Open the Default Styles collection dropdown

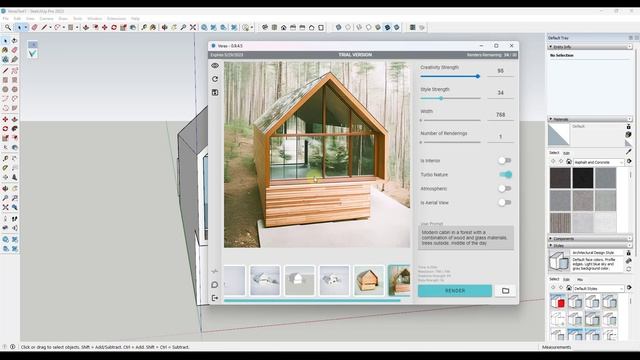(x=599, y=288)
